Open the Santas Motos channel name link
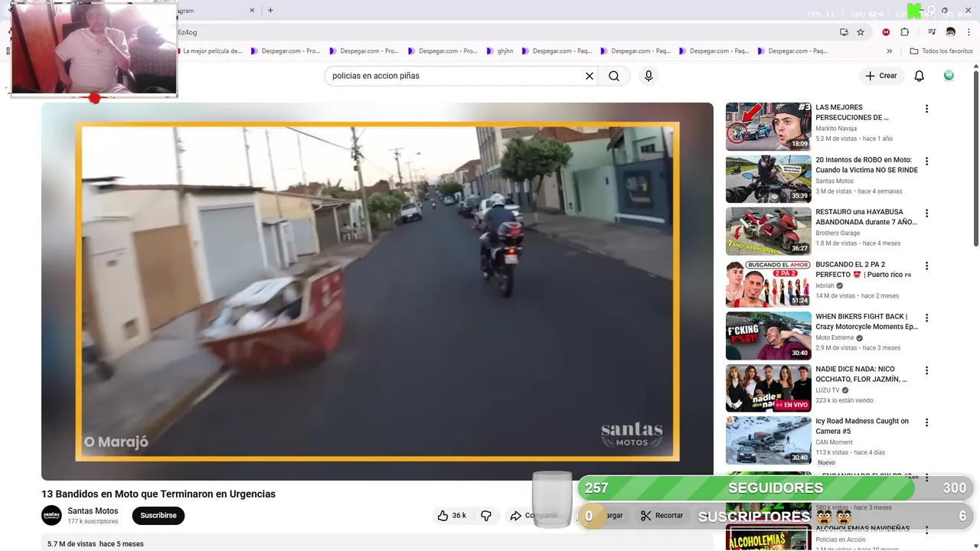The image size is (980, 551). point(93,511)
